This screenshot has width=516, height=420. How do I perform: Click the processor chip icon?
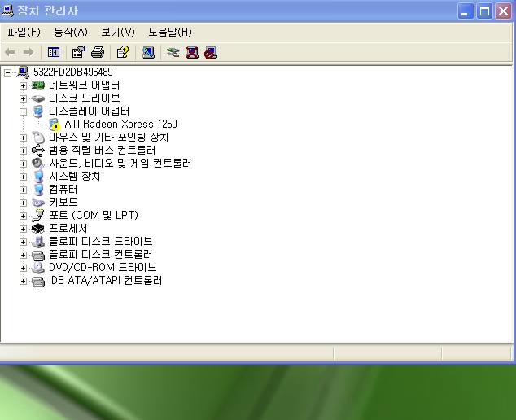38,229
